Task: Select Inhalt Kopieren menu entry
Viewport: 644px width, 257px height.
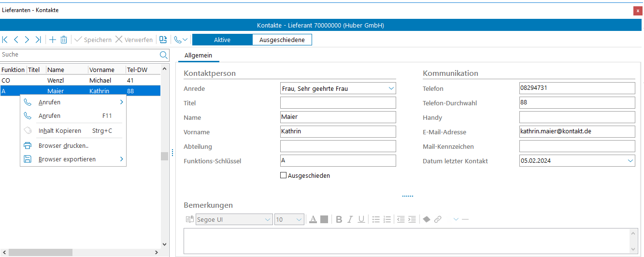Action: pos(59,131)
